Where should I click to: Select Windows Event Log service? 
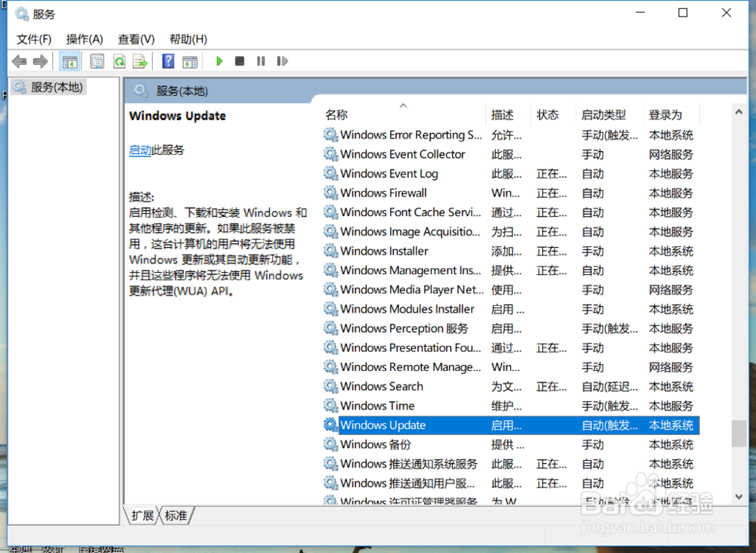(510, 174)
